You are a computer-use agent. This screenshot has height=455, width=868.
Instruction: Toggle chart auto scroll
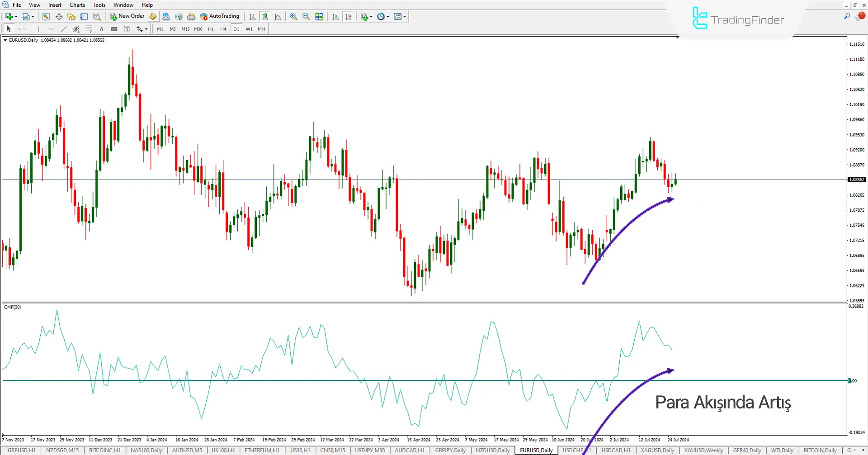click(335, 16)
